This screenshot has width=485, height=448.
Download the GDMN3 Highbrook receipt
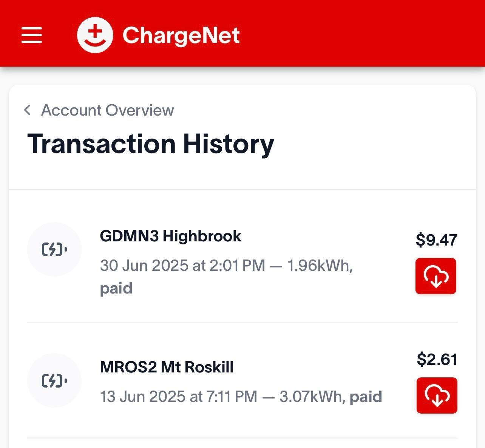tap(436, 276)
